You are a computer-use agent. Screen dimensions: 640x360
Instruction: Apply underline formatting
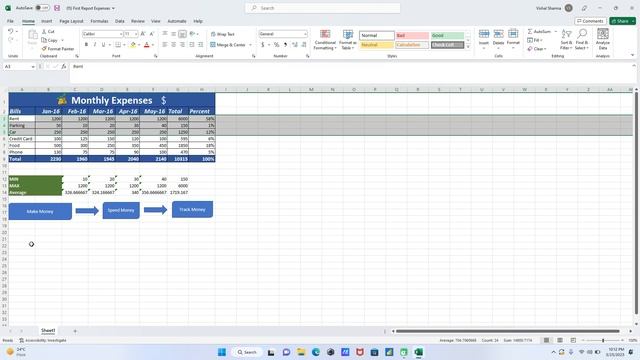tap(103, 44)
